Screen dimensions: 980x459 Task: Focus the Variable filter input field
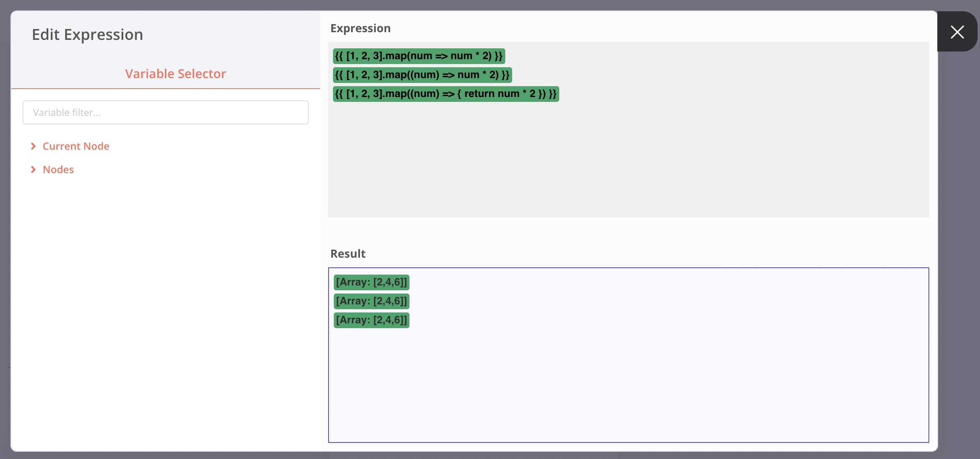[165, 112]
